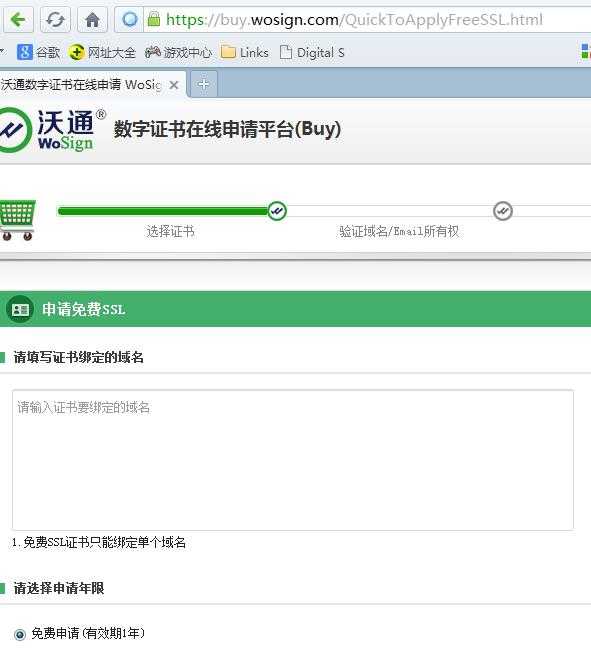
Task: Open the 网址大全 bookmark
Action: coord(102,52)
